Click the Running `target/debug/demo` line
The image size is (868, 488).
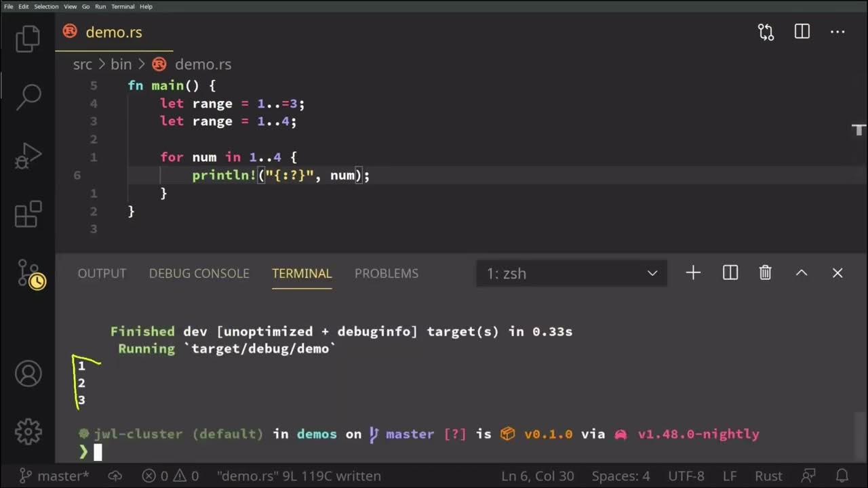pyautogui.click(x=227, y=349)
